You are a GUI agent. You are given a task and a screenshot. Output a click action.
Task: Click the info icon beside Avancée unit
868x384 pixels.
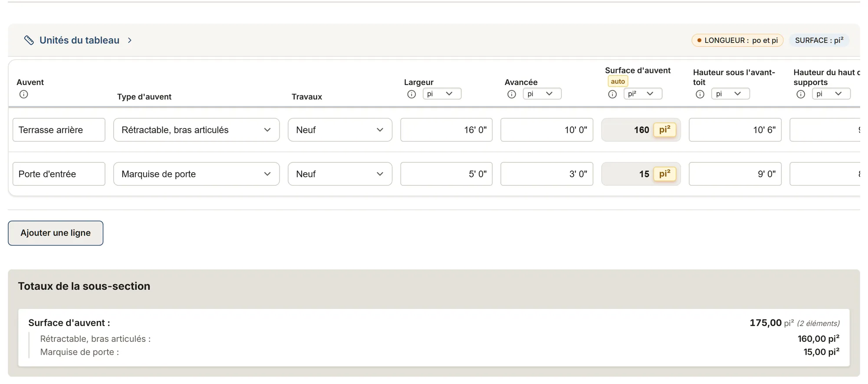pyautogui.click(x=512, y=94)
